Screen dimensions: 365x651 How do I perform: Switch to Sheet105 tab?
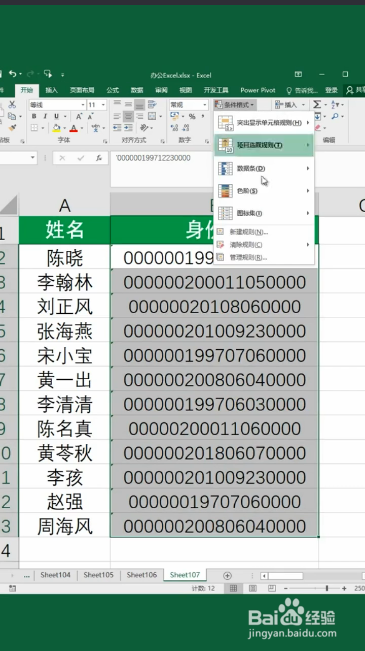pos(98,575)
